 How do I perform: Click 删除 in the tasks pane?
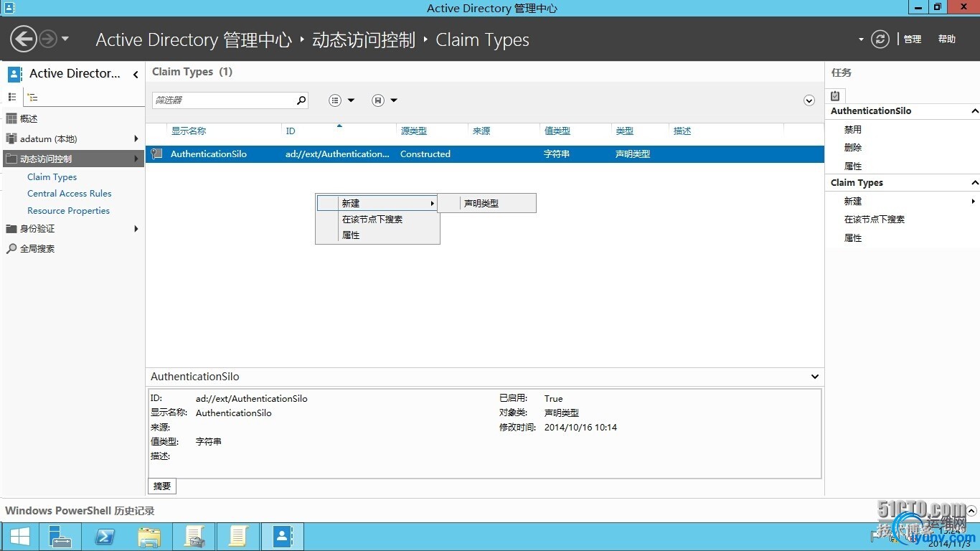pos(853,148)
